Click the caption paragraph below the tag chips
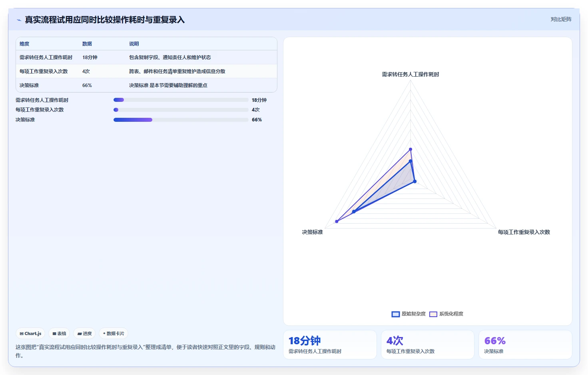Image resolution: width=588 pixels, height=375 pixels. point(146,351)
